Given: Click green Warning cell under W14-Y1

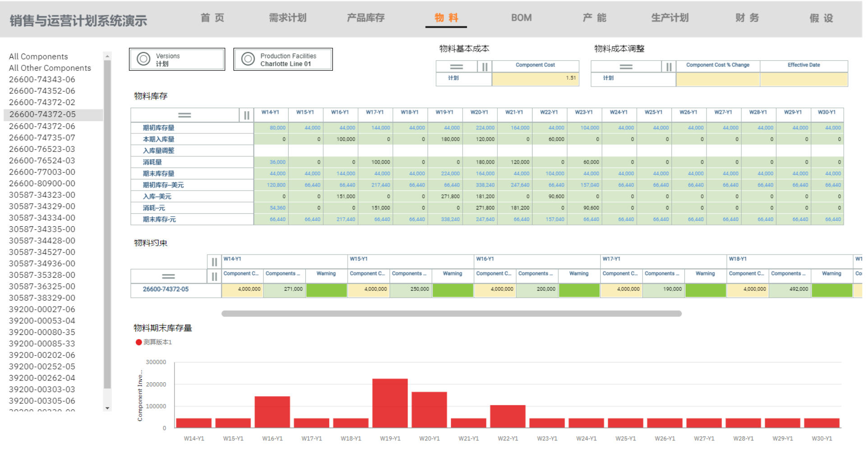Looking at the screenshot, I should coord(326,290).
